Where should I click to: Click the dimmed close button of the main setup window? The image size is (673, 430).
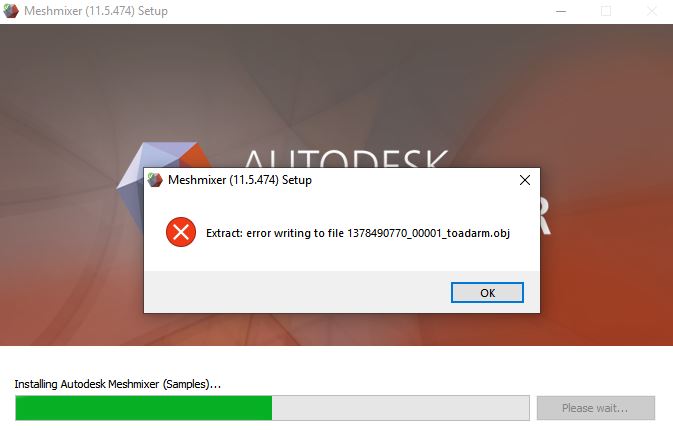(651, 11)
